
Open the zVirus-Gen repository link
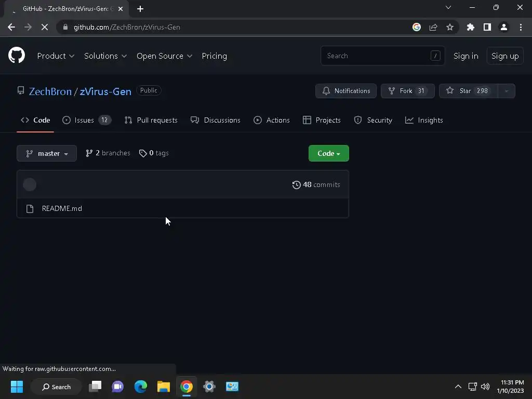point(105,91)
